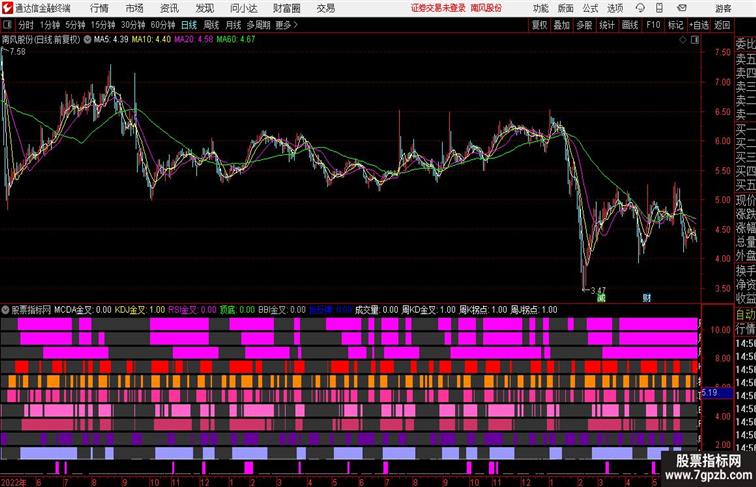This screenshot has height=487, width=756.
Task: Click the 游客 user label
Action: point(723,8)
